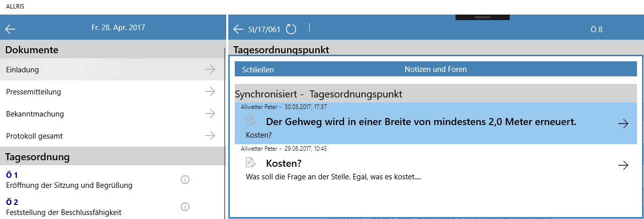Open the Pressemitteilung document arrow
644x219 pixels.
(210, 92)
